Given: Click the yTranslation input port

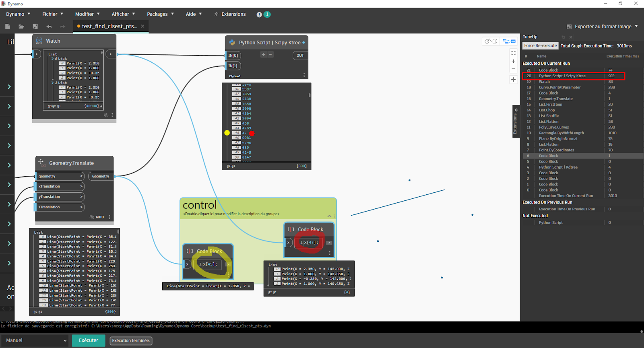Looking at the screenshot, I should (60, 197).
